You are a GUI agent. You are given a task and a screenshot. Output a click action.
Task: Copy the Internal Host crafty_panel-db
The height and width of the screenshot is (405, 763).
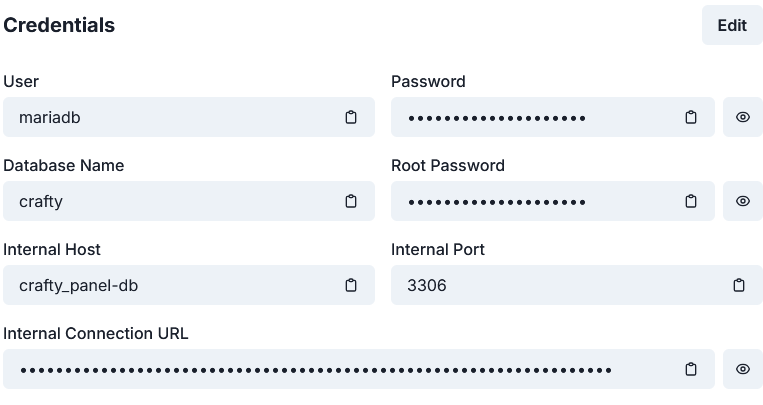coord(351,285)
